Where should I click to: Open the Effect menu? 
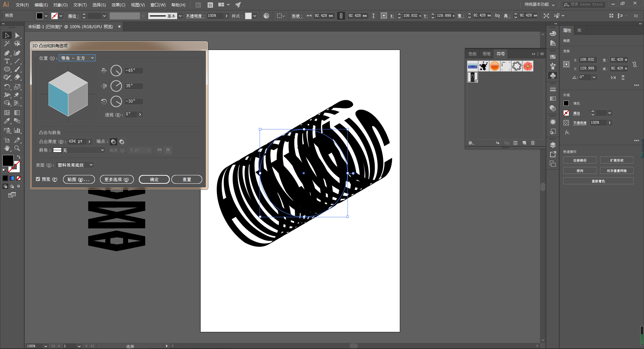tap(118, 5)
